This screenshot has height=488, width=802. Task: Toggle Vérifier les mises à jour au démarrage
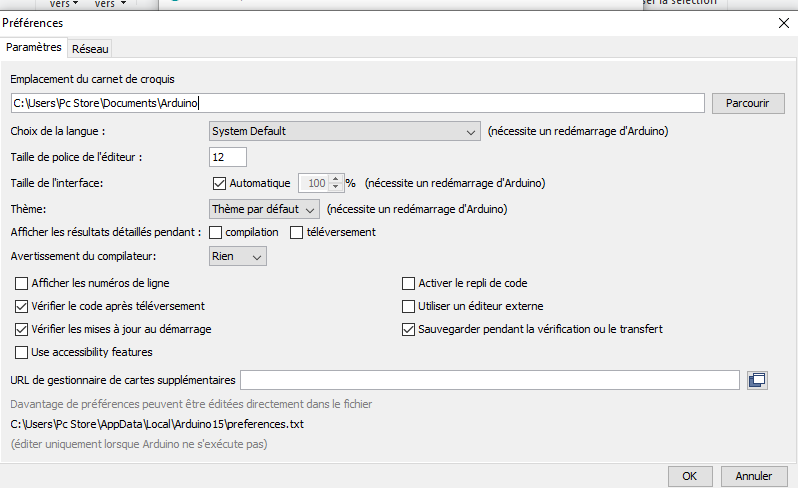click(x=22, y=329)
